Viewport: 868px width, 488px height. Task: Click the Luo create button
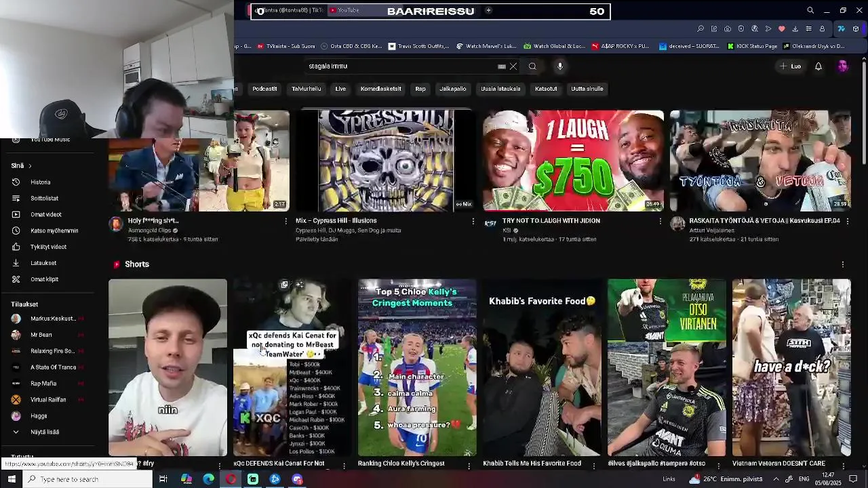click(790, 66)
